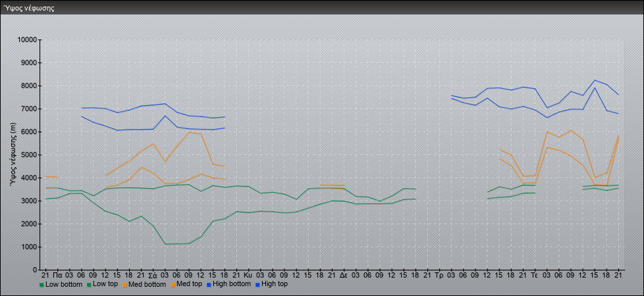Click the 'Δε' day label on x-axis

point(344,276)
